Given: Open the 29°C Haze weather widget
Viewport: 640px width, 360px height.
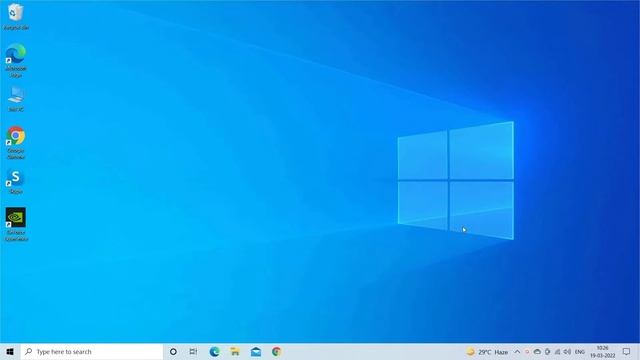Looking at the screenshot, I should (x=487, y=352).
